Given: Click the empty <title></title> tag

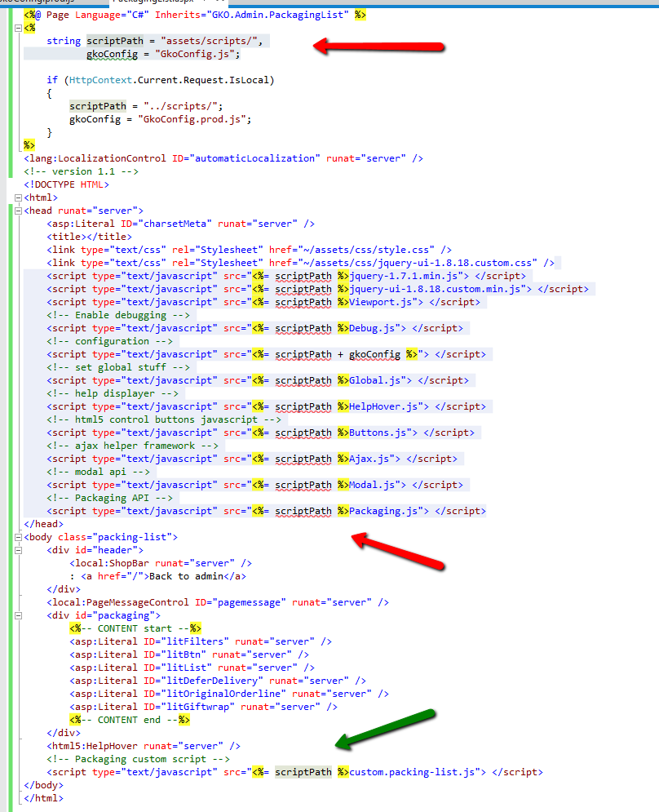Looking at the screenshot, I should (89, 237).
